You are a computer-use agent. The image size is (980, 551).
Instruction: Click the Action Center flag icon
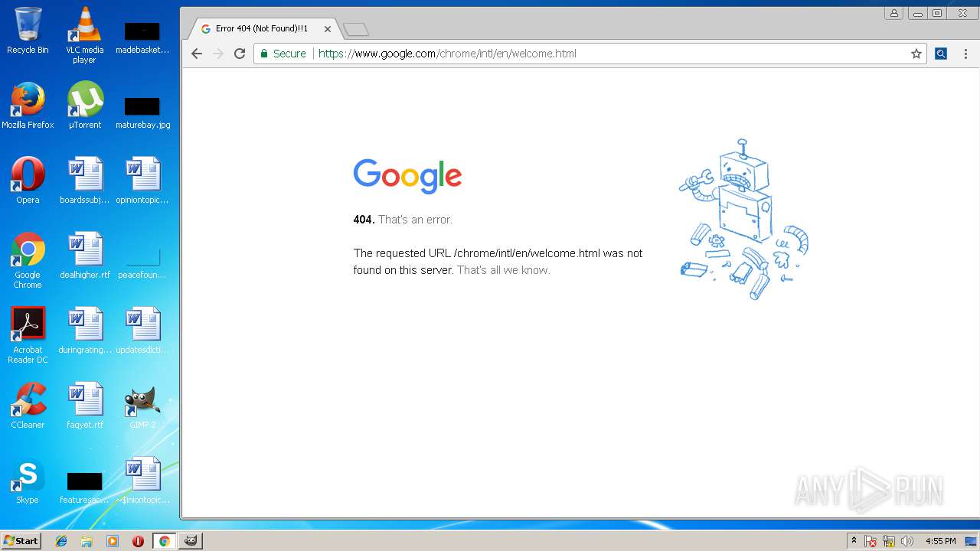coord(871,541)
